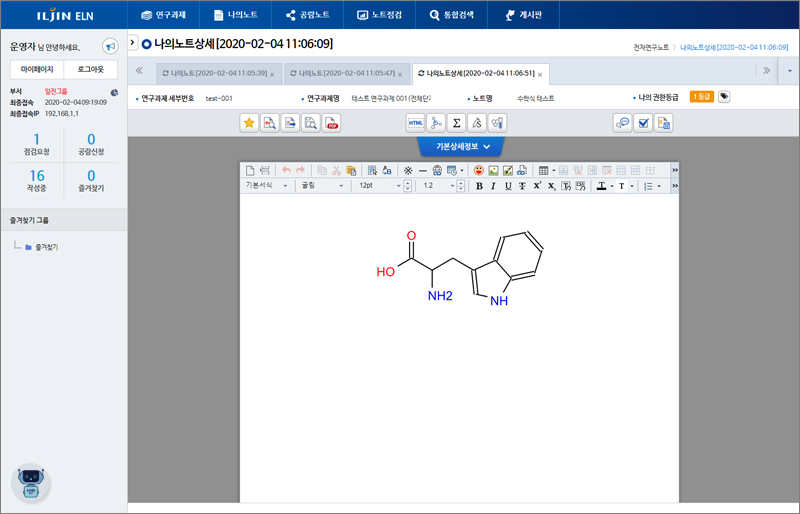The image size is (800, 514).
Task: Click the 마이페이지 button
Action: 37,69
